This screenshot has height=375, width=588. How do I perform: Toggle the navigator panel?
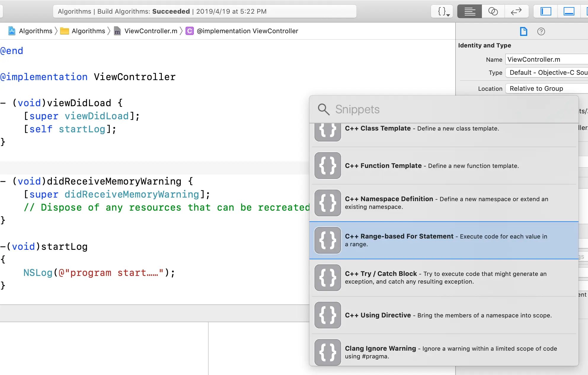546,12
